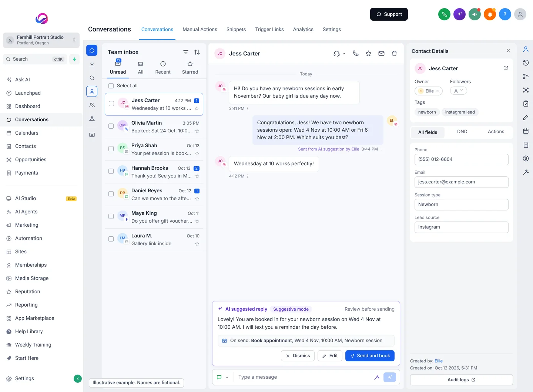533x392 pixels.
Task: Click the Send and book button
Action: pos(370,356)
